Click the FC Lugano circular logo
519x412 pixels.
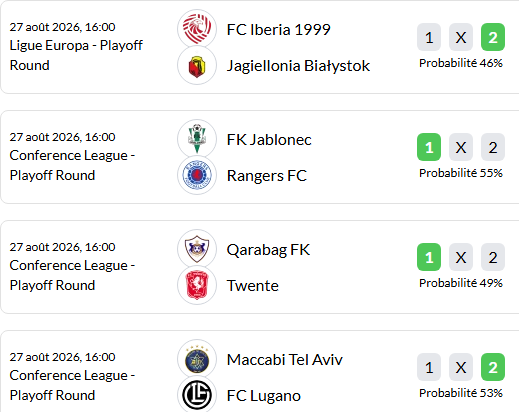[197, 395]
